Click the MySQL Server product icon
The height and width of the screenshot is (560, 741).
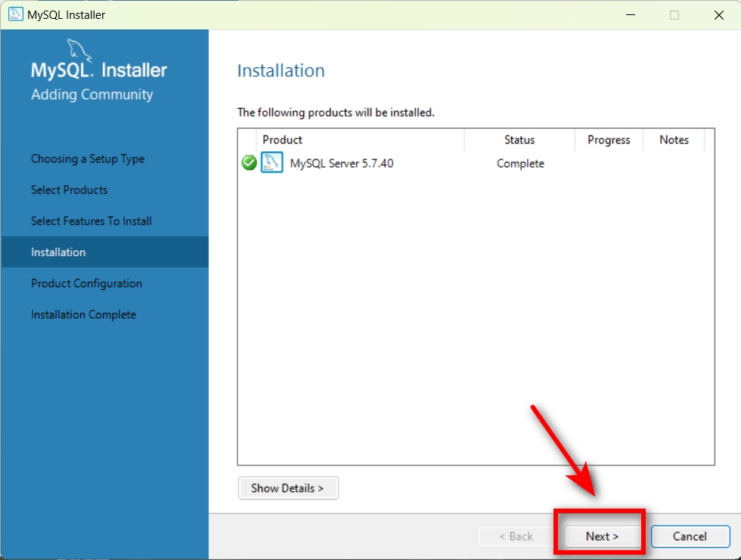point(271,162)
